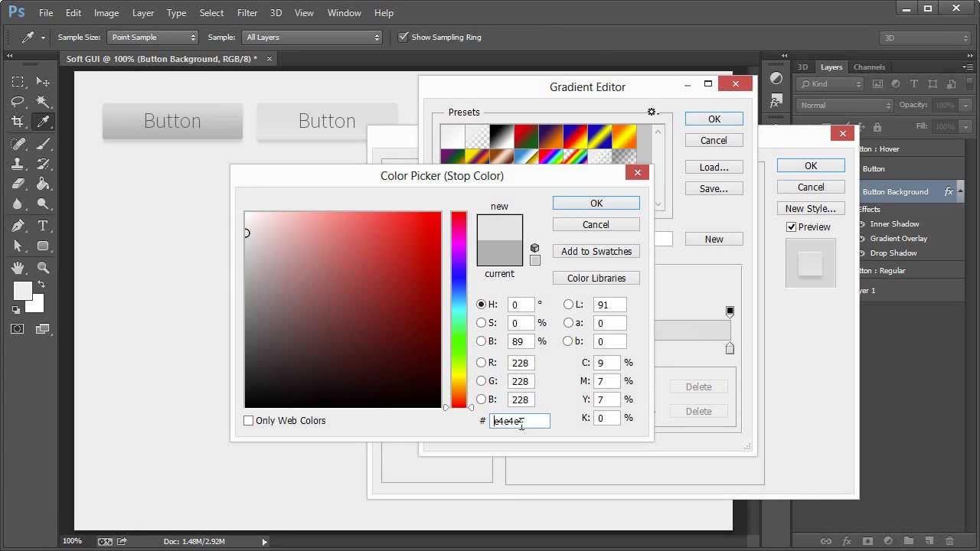The image size is (980, 551).
Task: Click Add to Swatches button
Action: coord(596,251)
